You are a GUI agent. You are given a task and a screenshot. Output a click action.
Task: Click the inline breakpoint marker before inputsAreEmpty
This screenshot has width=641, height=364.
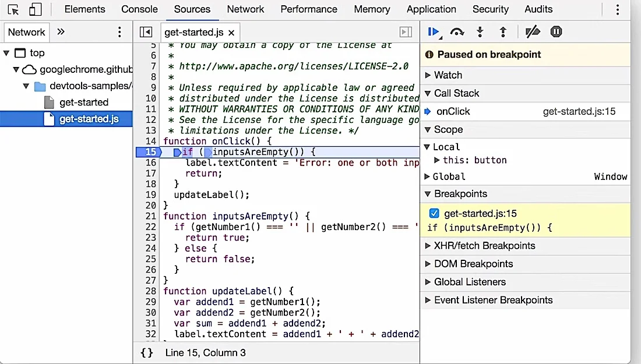pyautogui.click(x=208, y=153)
